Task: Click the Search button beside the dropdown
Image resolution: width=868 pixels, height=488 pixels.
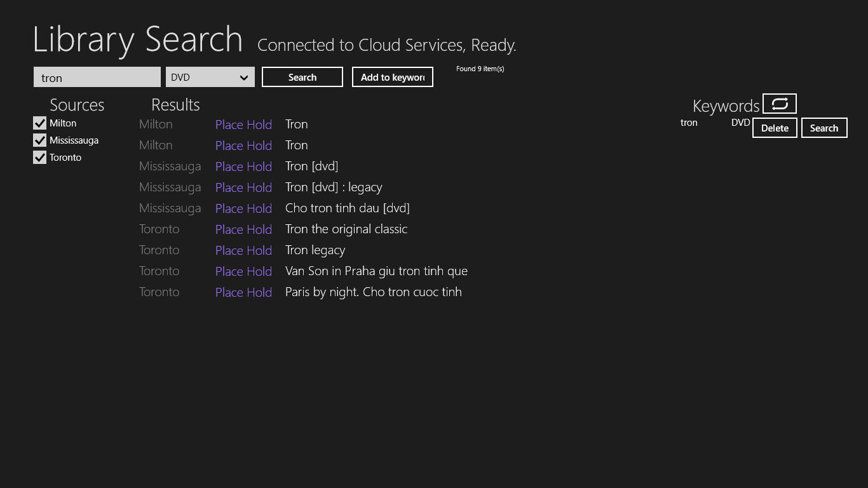Action: coord(302,78)
